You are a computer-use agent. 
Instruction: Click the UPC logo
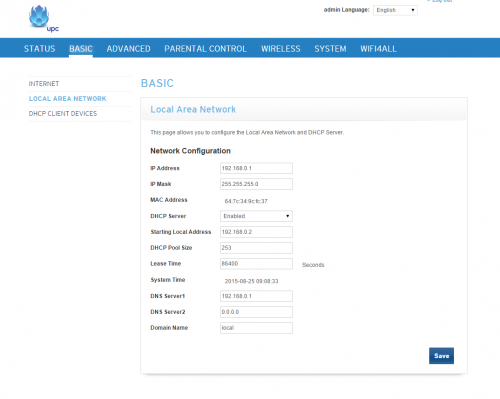[x=44, y=19]
